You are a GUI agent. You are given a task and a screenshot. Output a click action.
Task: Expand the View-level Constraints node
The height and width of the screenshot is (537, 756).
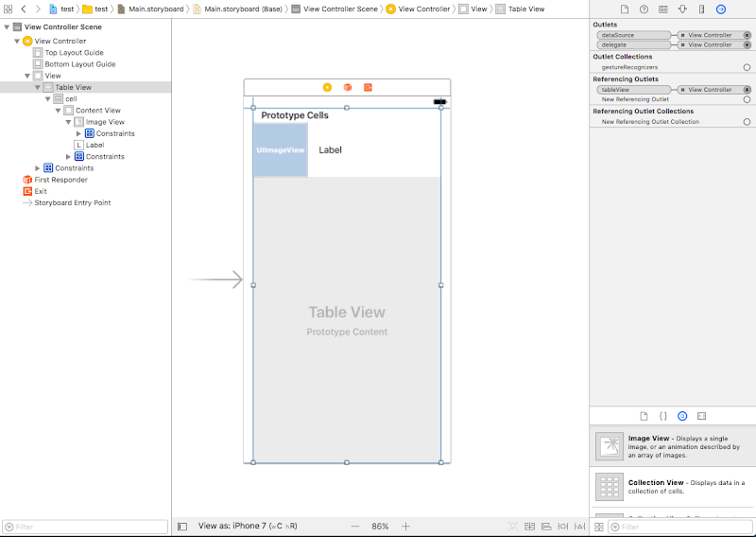(x=38, y=168)
